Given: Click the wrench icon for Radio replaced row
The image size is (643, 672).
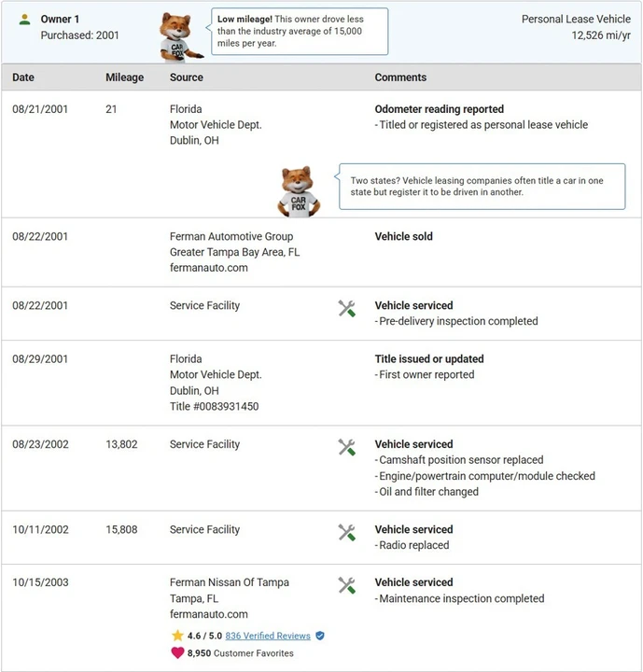Looking at the screenshot, I should 346,533.
